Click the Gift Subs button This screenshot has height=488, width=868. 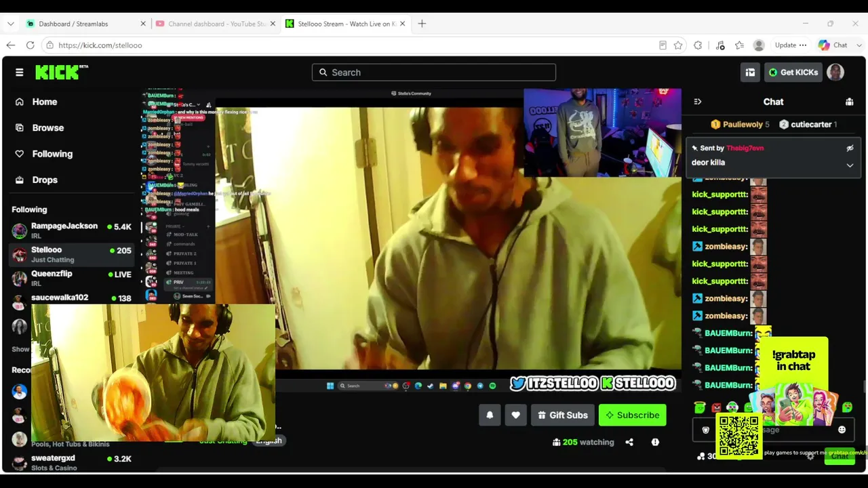563,415
